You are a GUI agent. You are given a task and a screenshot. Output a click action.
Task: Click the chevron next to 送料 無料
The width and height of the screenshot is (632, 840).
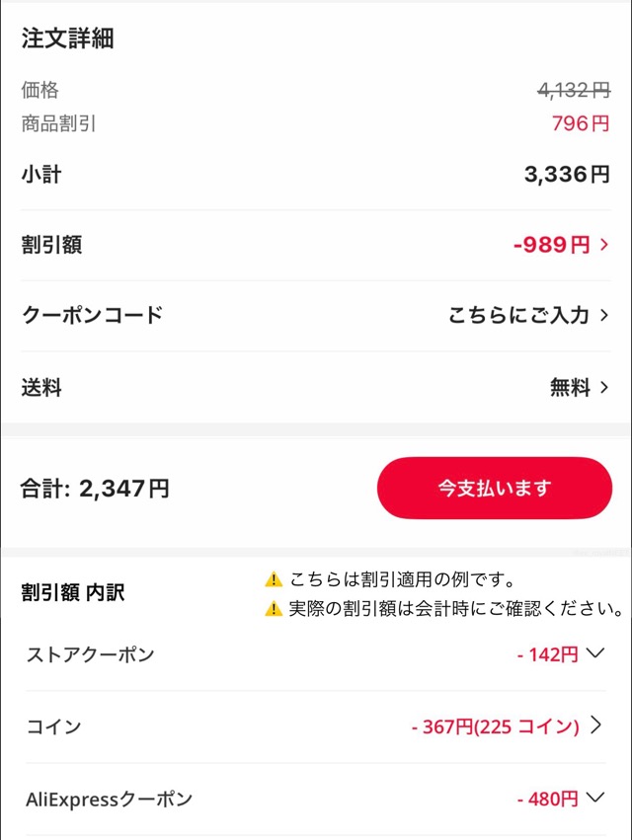603,387
